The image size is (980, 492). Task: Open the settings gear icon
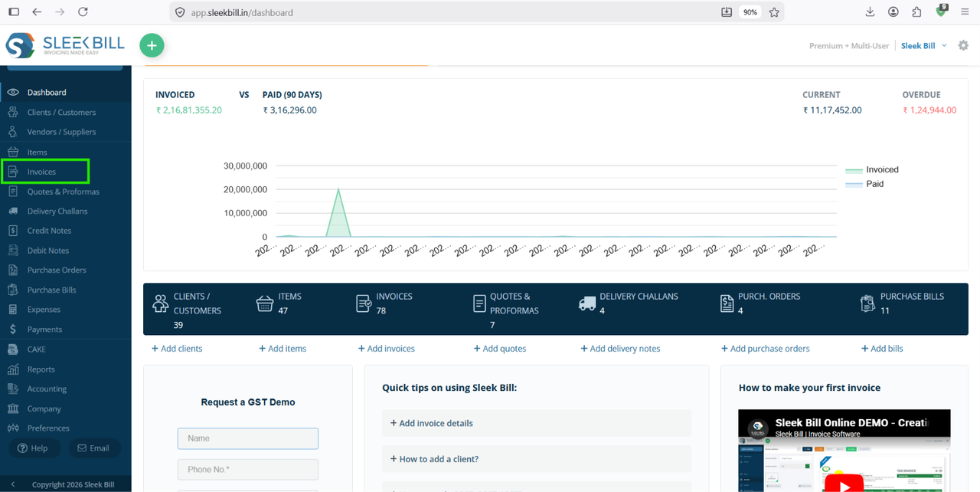(x=963, y=45)
